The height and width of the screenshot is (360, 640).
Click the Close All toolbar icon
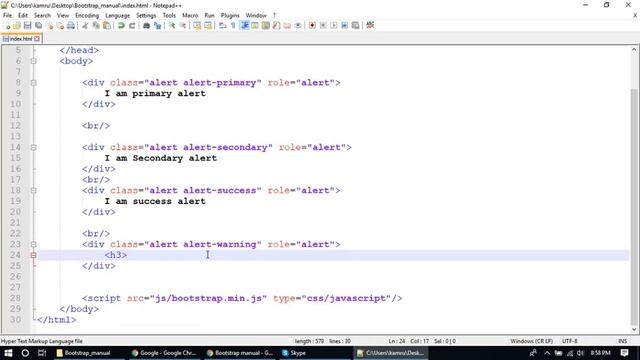pyautogui.click(x=60, y=25)
